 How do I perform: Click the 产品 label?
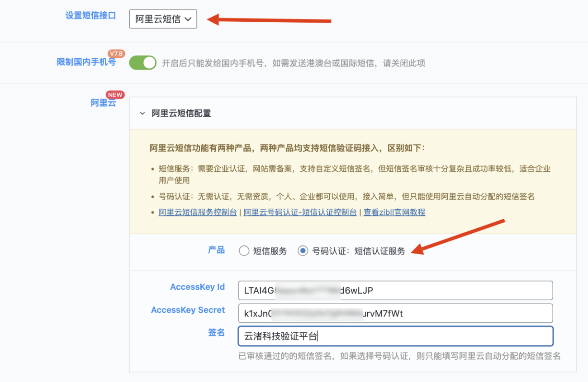(216, 250)
